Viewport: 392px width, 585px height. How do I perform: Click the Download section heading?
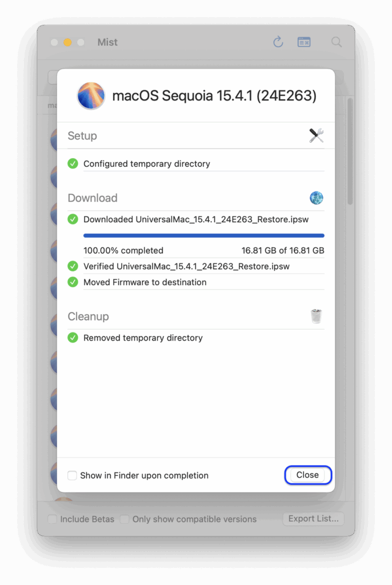coord(93,198)
